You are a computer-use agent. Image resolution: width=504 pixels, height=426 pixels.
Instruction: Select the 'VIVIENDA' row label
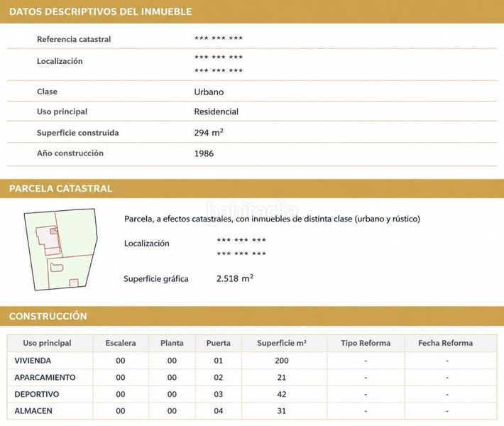coord(33,361)
